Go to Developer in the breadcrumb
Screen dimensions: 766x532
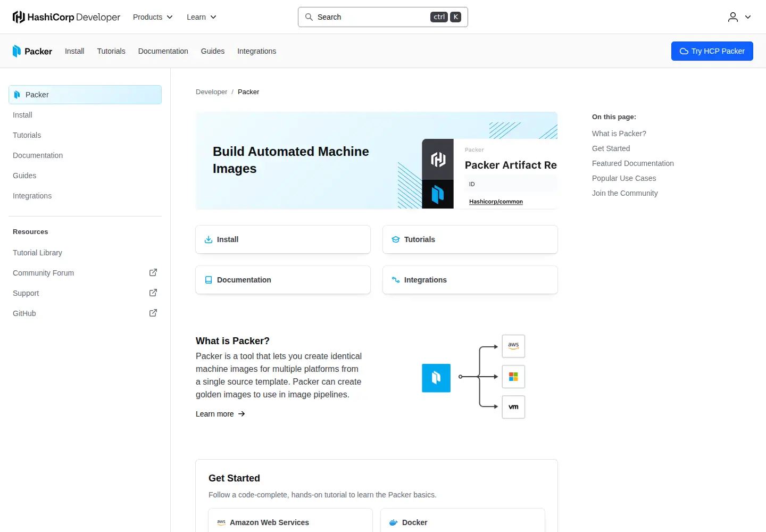(211, 92)
